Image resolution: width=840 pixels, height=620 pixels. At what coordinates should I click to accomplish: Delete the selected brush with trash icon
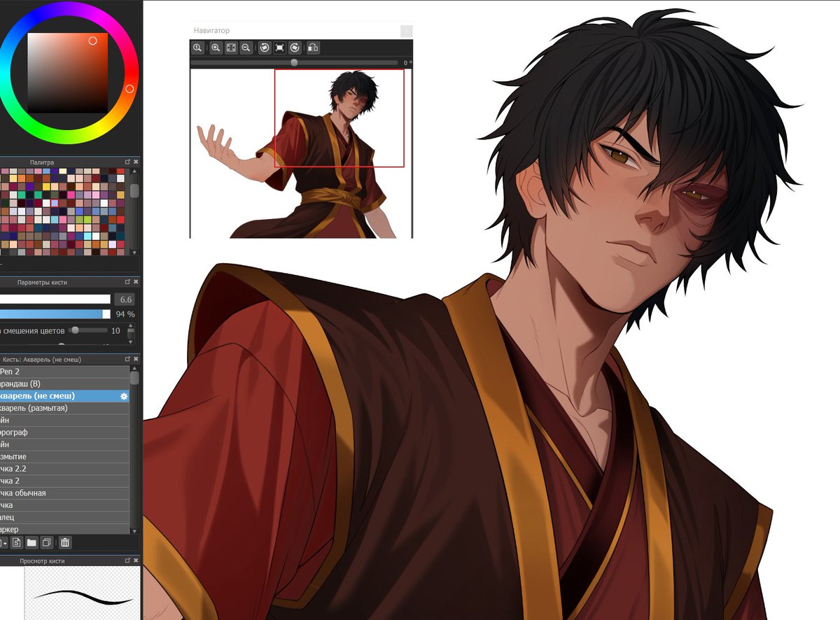pos(65,542)
